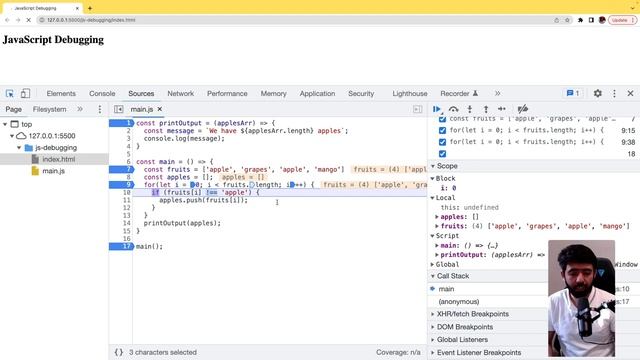Expand the Global scope group

(x=433, y=264)
